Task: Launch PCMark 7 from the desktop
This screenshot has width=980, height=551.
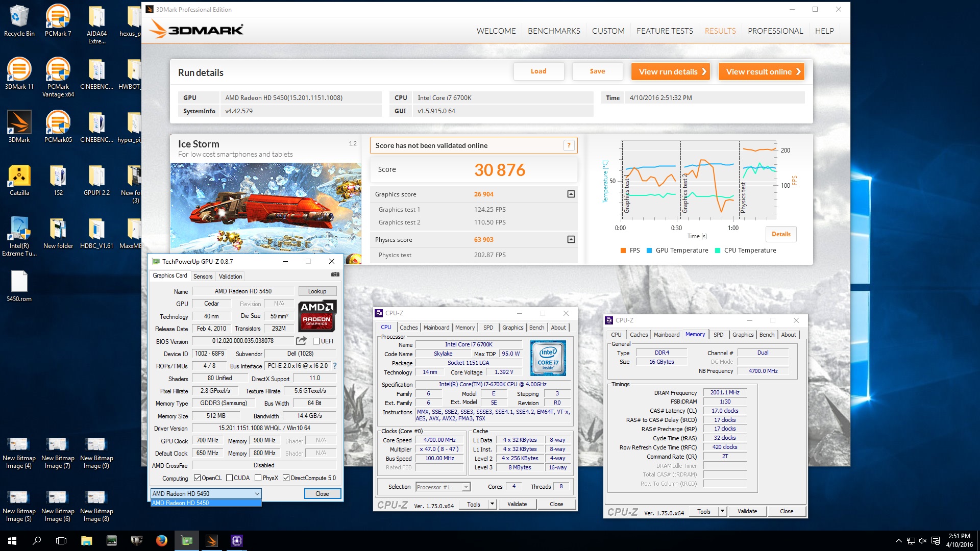Action: click(58, 20)
